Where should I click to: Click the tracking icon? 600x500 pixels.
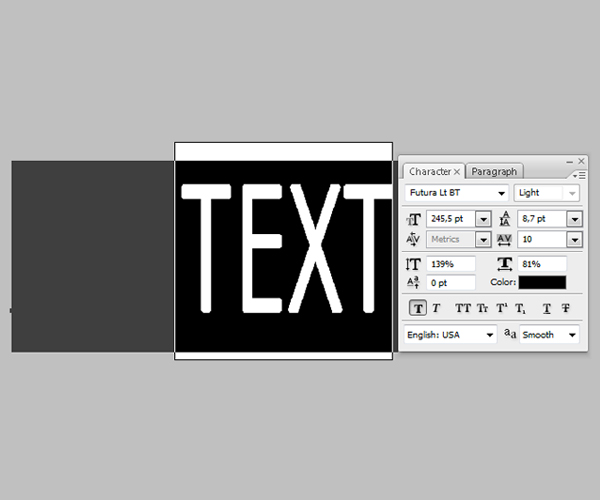[x=504, y=240]
